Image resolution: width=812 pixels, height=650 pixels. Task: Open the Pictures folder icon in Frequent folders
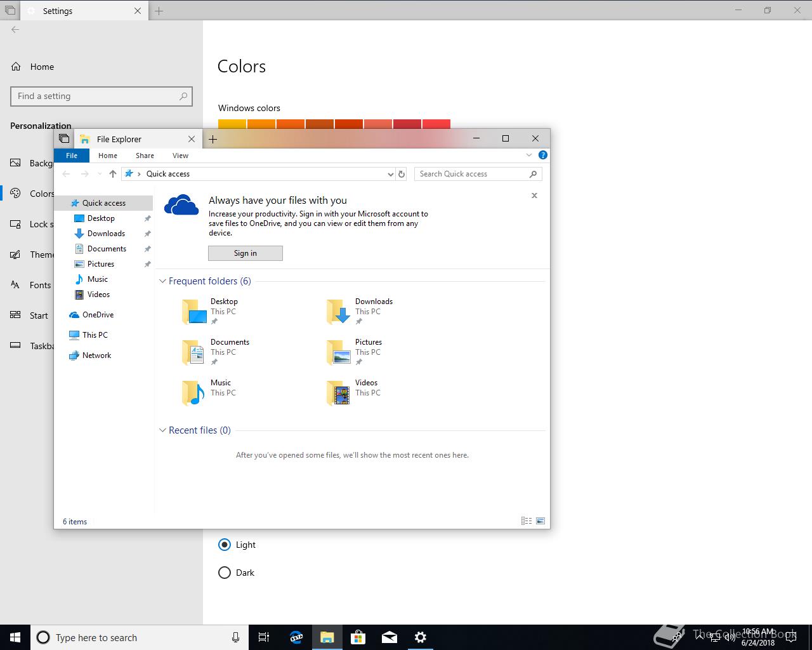[339, 353]
